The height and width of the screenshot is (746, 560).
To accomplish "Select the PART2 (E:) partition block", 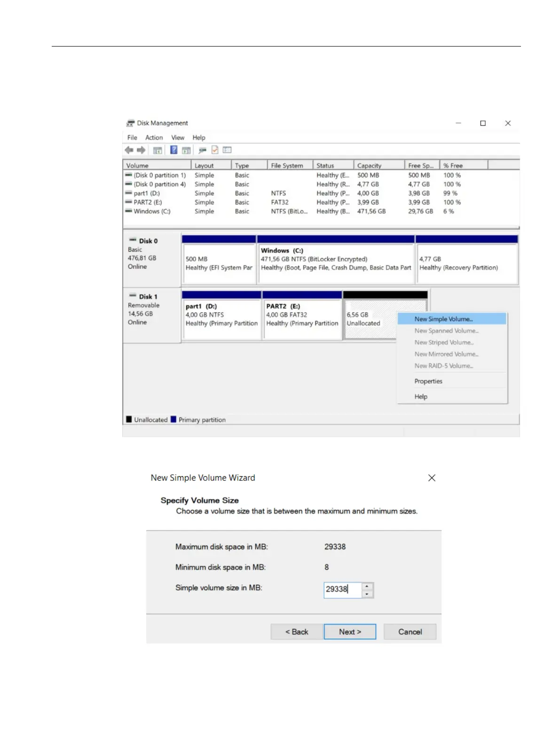I will (x=302, y=315).
